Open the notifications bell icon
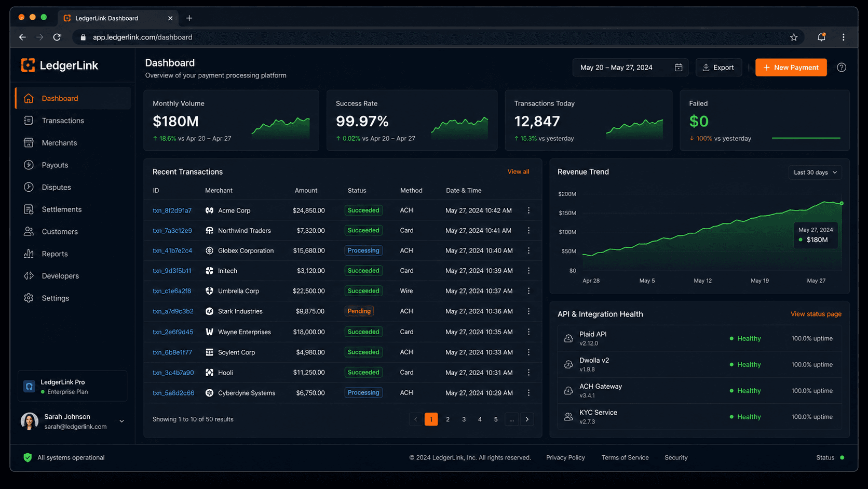This screenshot has width=868, height=489. [x=821, y=37]
